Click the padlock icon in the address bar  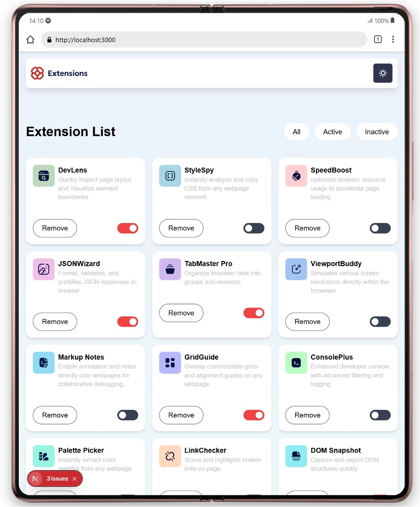click(49, 39)
